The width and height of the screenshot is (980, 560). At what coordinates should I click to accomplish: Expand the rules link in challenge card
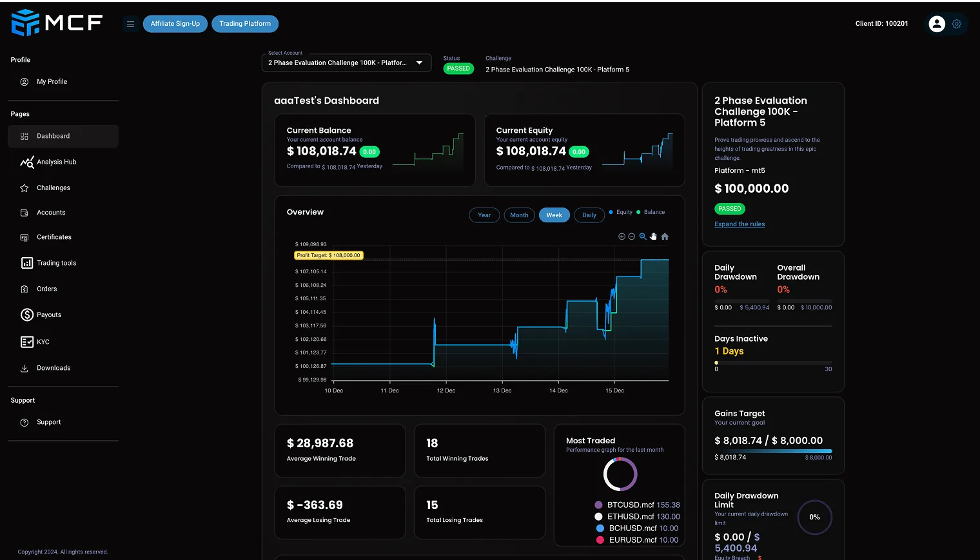pyautogui.click(x=740, y=224)
